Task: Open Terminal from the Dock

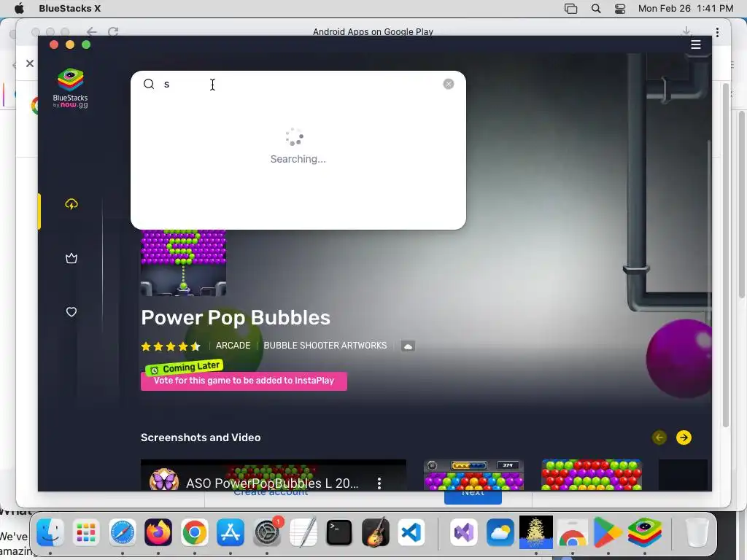Action: 339,532
